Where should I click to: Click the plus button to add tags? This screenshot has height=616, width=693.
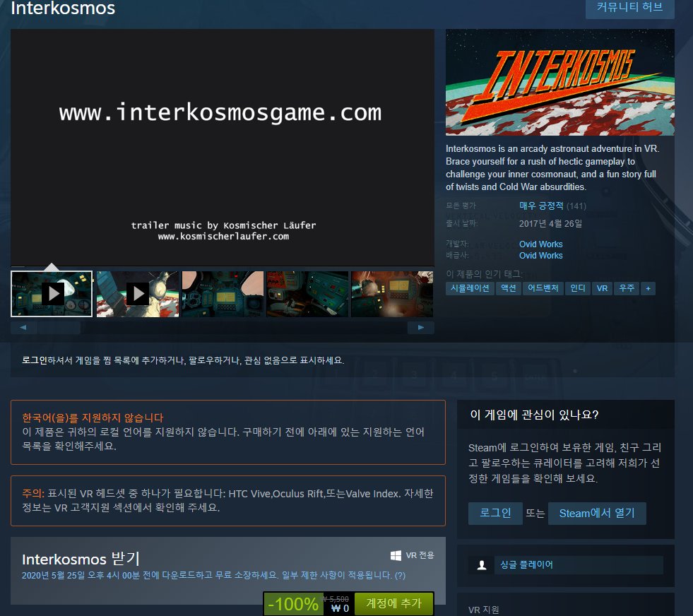[x=648, y=288]
